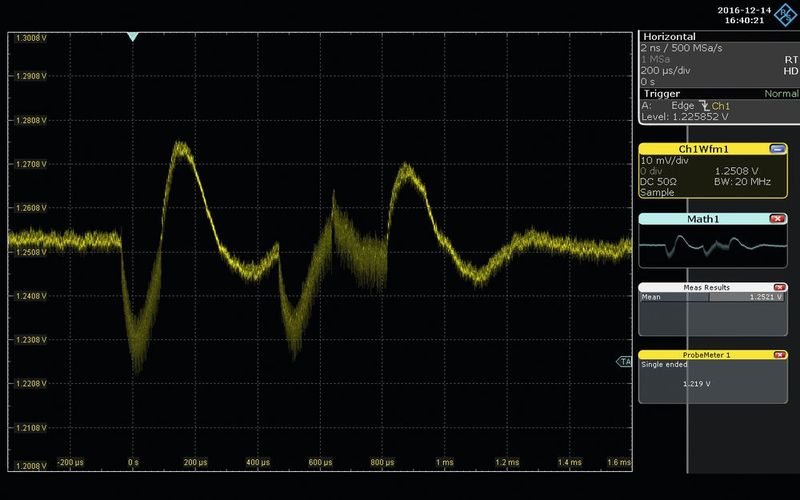
Task: Click the 10 mV/div vertical scale
Action: pos(662,159)
